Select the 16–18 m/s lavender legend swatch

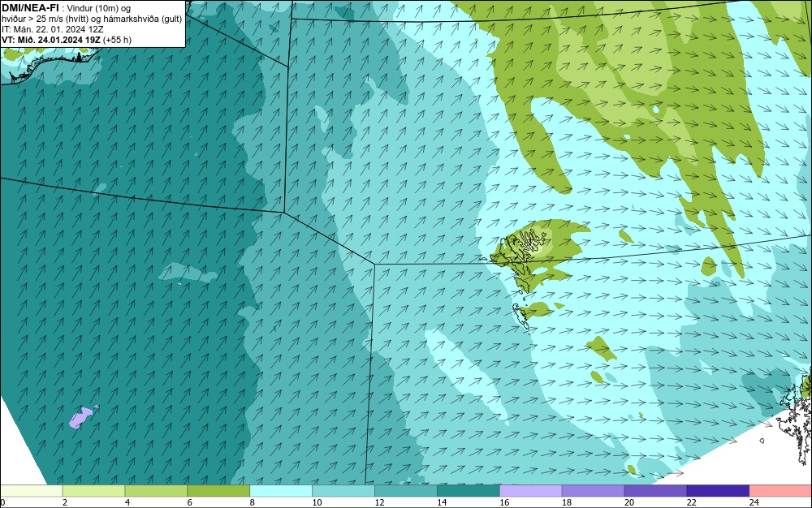(x=531, y=491)
